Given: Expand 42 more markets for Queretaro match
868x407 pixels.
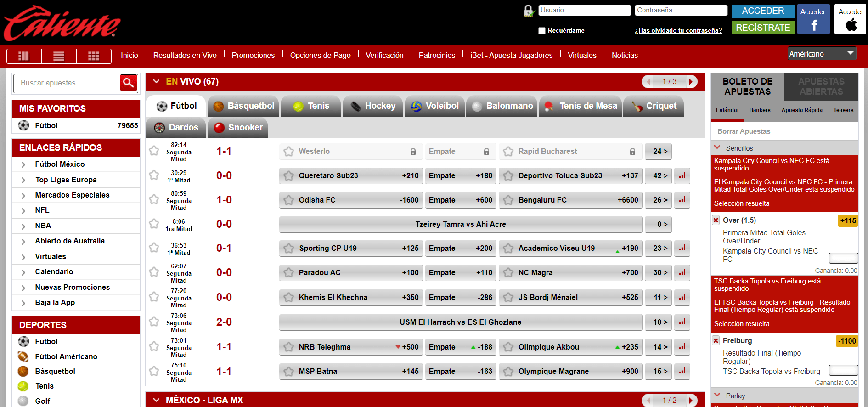Looking at the screenshot, I should click(x=658, y=175).
